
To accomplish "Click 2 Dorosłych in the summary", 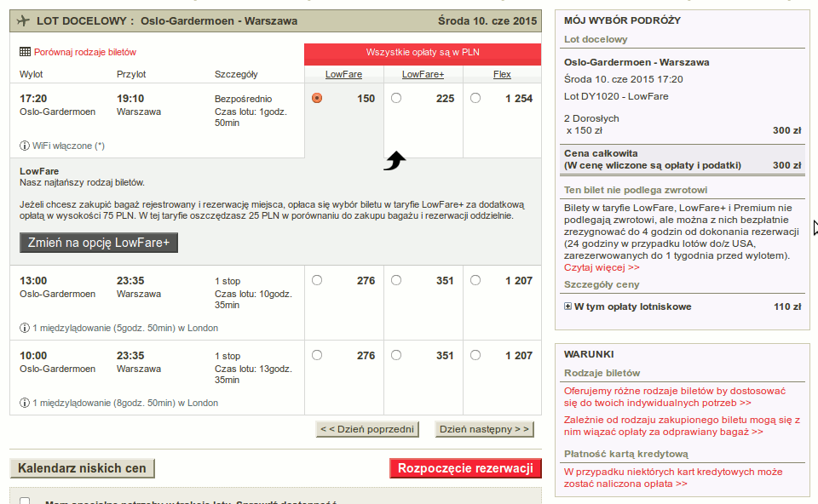I will pyautogui.click(x=591, y=118).
